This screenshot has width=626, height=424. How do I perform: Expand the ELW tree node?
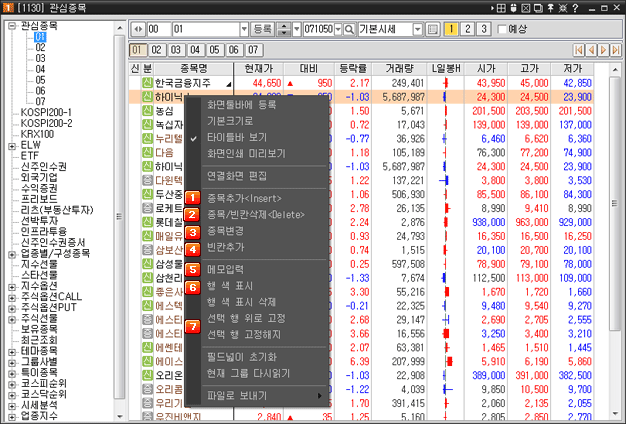pos(11,145)
